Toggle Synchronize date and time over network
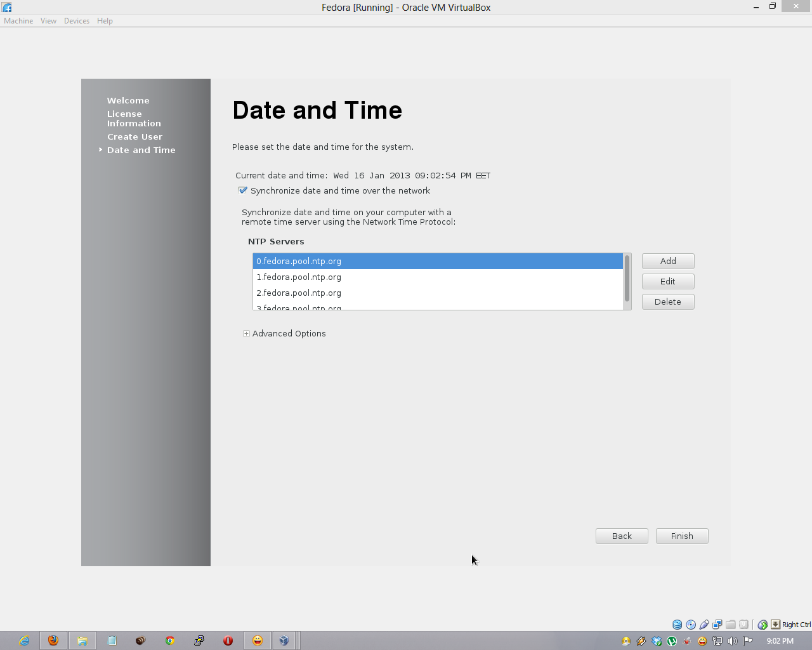 pos(242,190)
